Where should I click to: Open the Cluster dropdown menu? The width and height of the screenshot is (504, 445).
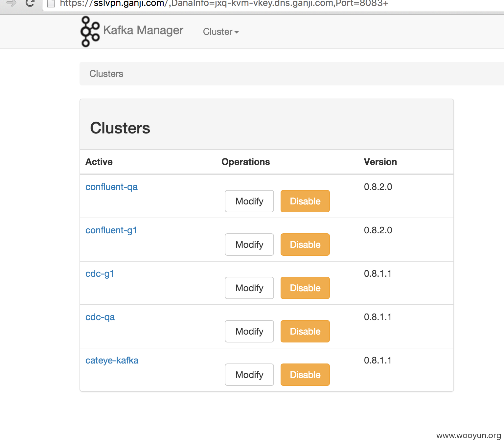(221, 32)
